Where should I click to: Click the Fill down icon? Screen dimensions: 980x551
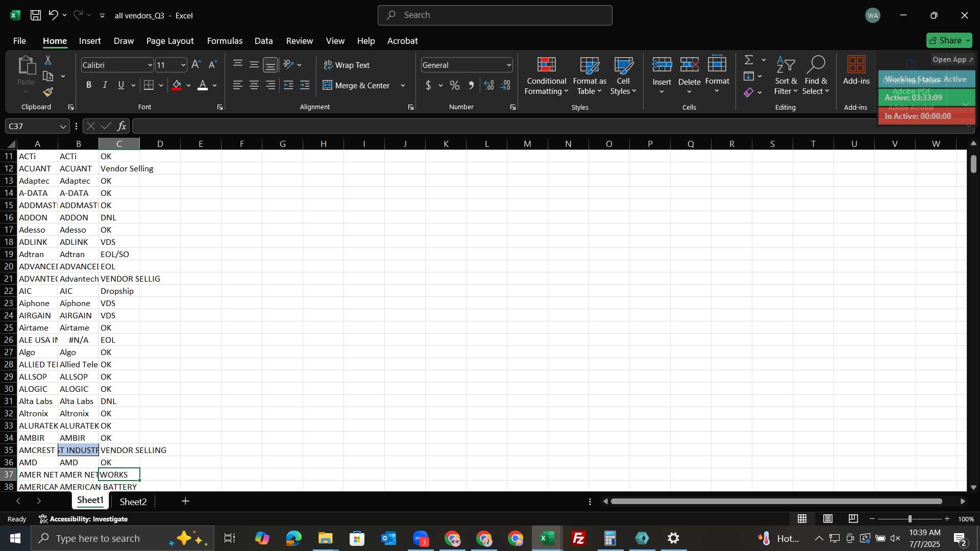click(749, 77)
